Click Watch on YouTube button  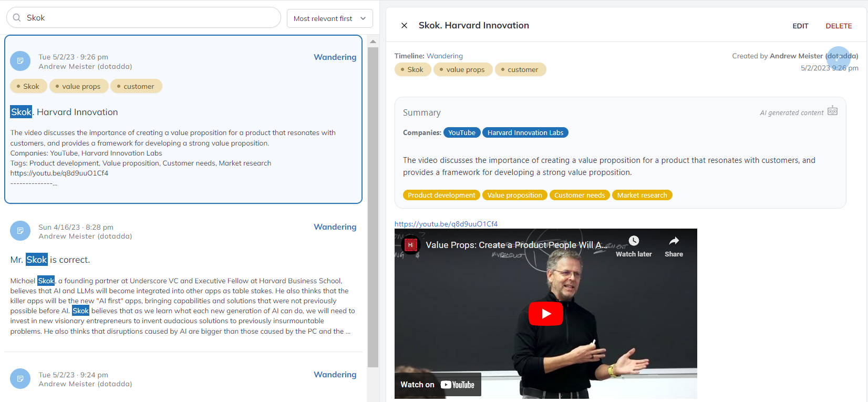(x=437, y=385)
